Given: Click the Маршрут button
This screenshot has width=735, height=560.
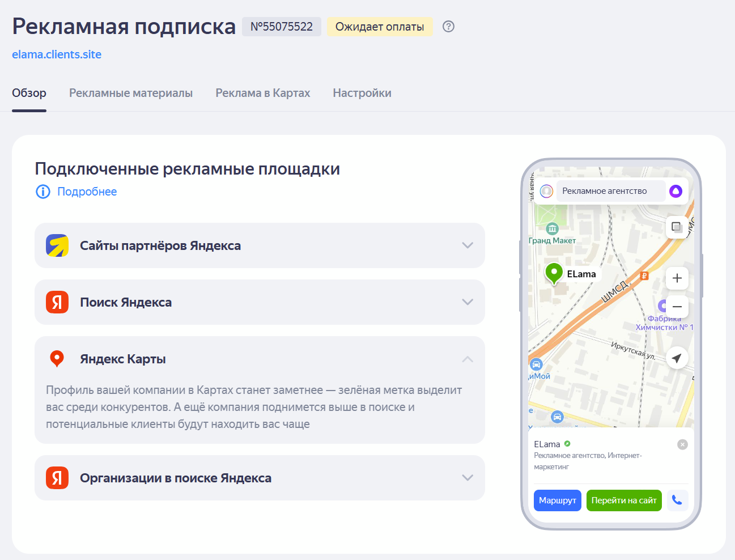Looking at the screenshot, I should pos(558,500).
